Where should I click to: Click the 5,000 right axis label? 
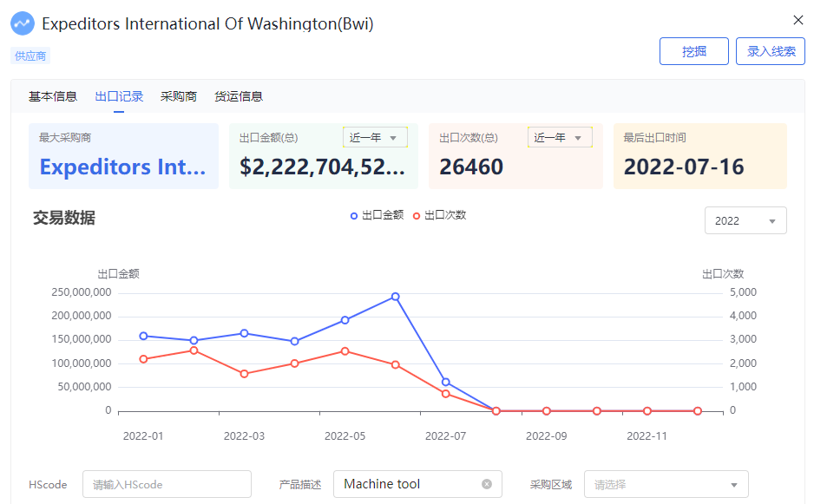point(743,292)
